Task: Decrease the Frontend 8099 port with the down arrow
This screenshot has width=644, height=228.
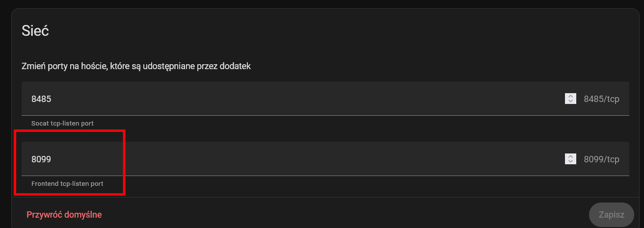Action: pyautogui.click(x=570, y=162)
